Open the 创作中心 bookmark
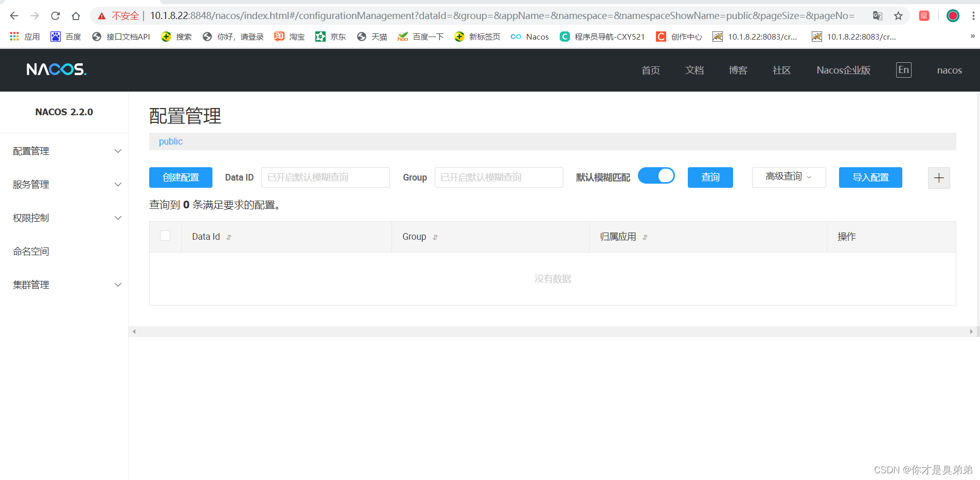The height and width of the screenshot is (480, 980). 679,37
